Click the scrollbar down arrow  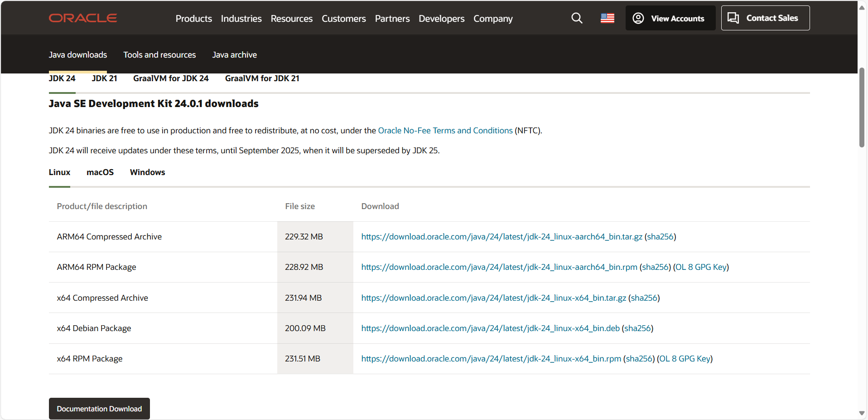(x=862, y=413)
